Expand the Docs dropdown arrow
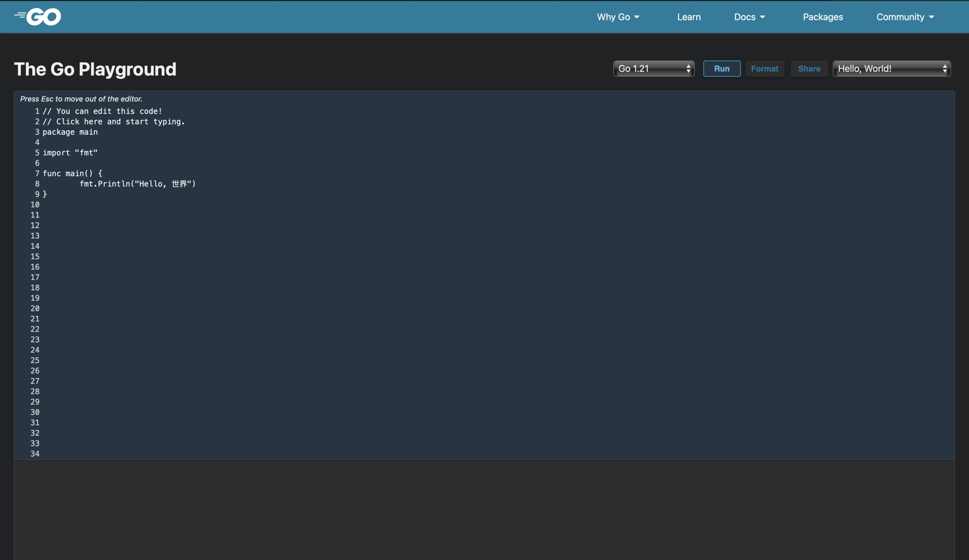Viewport: 969px width, 560px height. tap(762, 17)
